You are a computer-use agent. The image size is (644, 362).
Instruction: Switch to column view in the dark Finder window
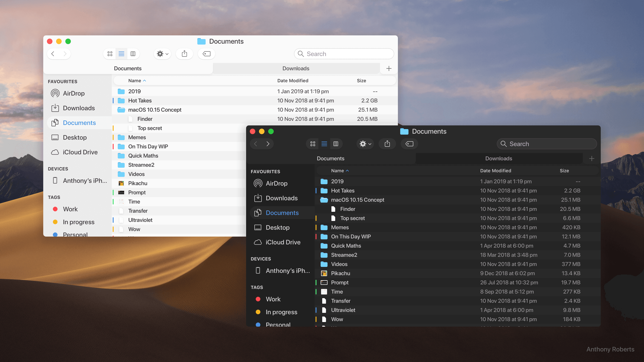[336, 144]
